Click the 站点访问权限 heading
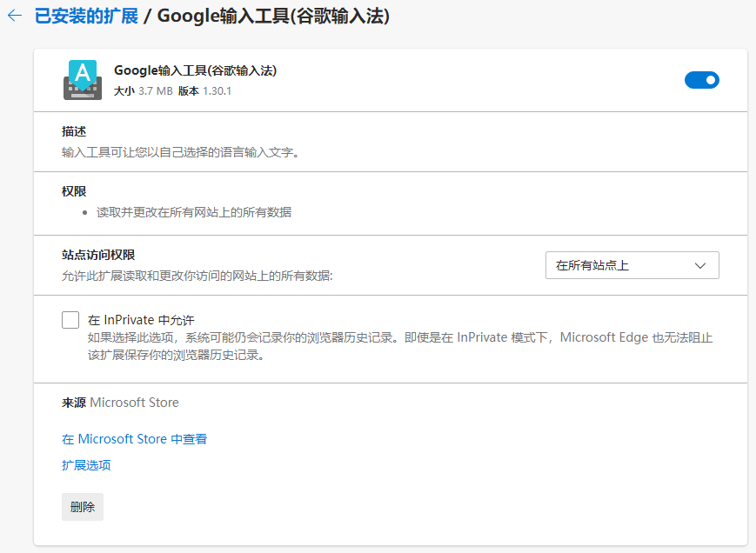Viewport: 756px width, 553px height. tap(98, 255)
